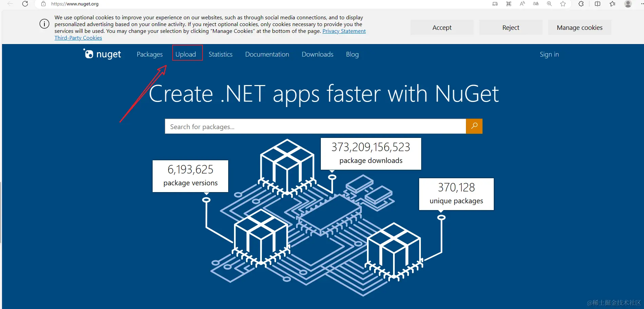Viewport: 644px width, 309px height.
Task: Open the Documentation nav item
Action: click(267, 54)
